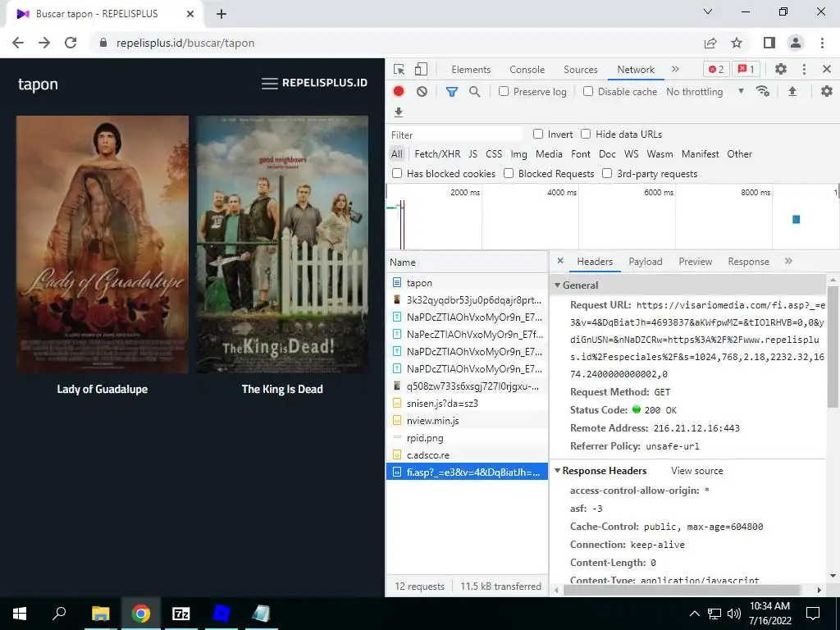Open DevTools main settings gear
This screenshot has width=840, height=630.
point(781,69)
